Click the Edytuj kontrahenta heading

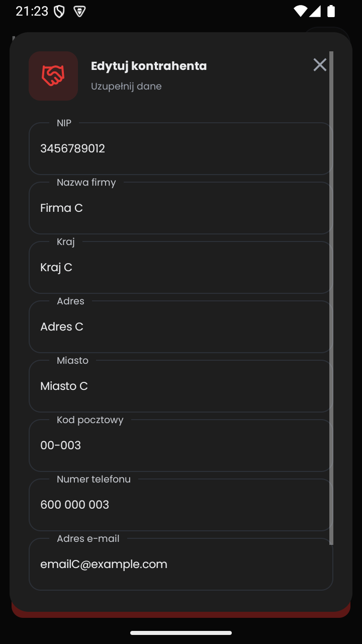click(149, 66)
